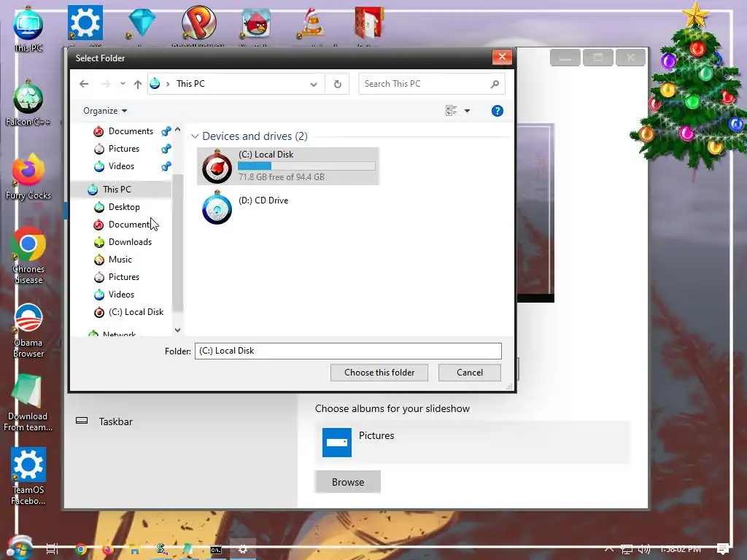Open the Peggle P desktop shortcut
This screenshot has width=747, height=560.
(x=199, y=23)
